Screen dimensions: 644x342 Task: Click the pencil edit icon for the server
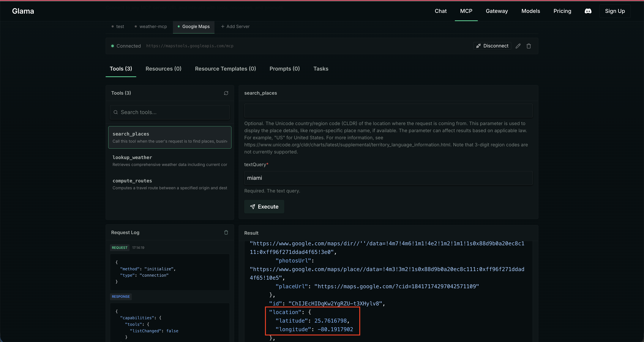coord(518,46)
